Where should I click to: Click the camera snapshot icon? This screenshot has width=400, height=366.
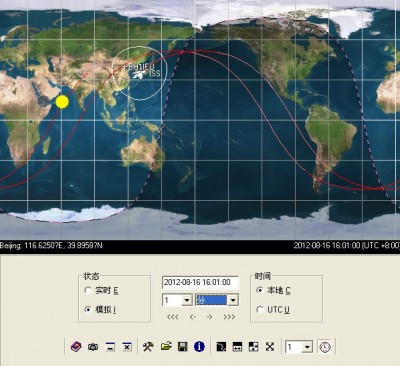pyautogui.click(x=93, y=347)
